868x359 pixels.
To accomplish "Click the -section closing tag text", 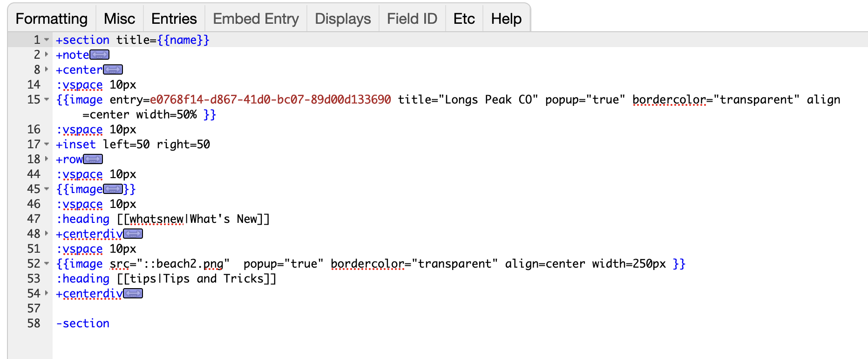I will tap(83, 324).
